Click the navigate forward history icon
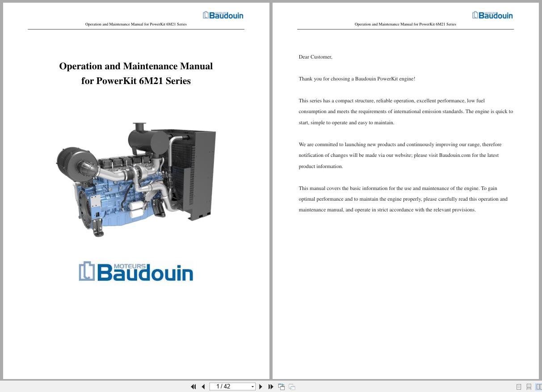542x392 pixels. 291,387
